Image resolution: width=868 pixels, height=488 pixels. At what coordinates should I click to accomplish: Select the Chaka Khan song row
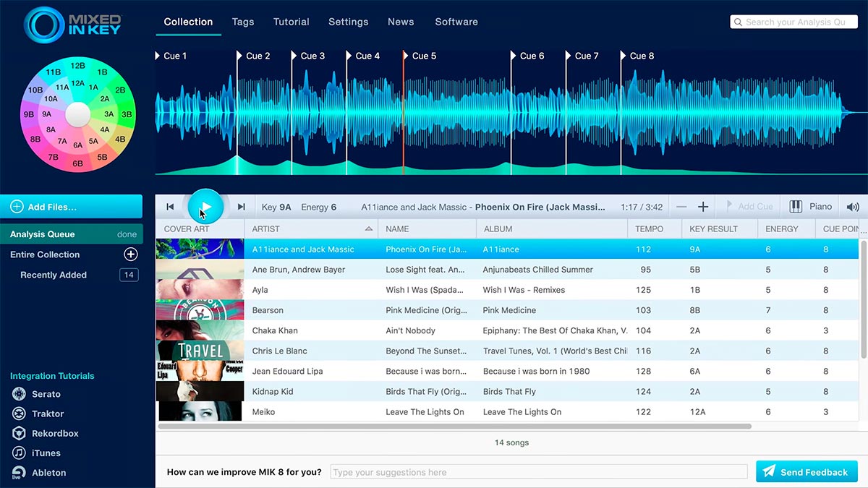506,330
